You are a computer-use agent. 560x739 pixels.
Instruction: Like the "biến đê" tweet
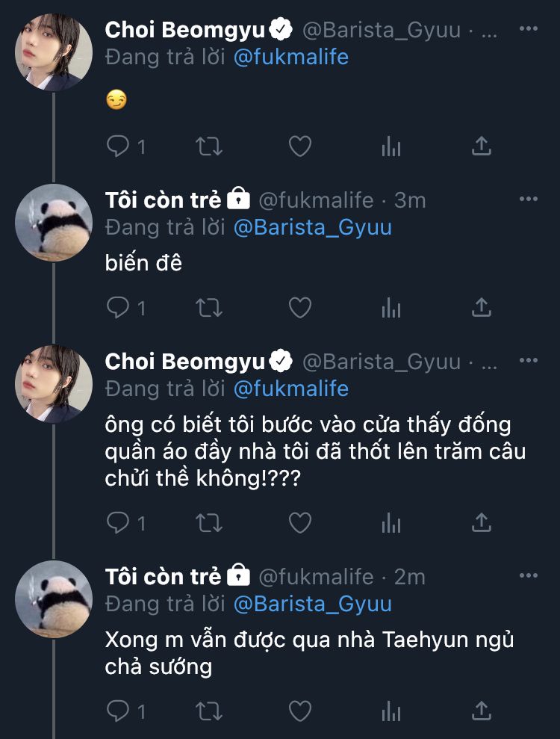299,307
